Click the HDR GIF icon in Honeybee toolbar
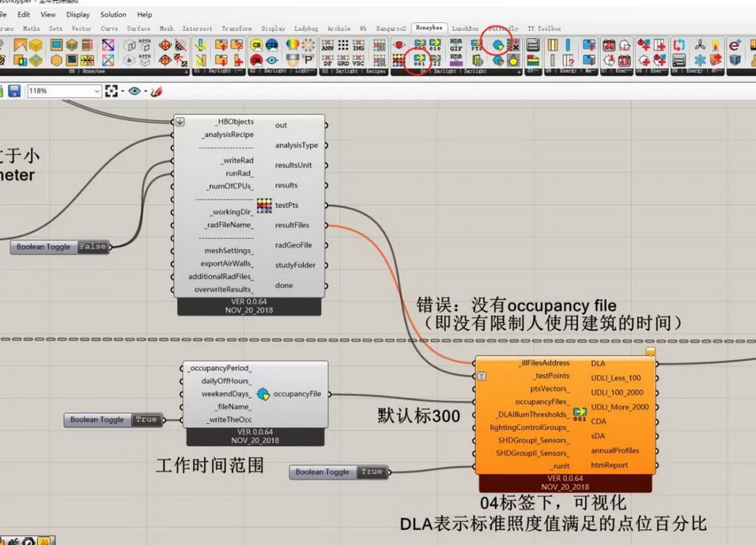The height and width of the screenshot is (545, 756). click(456, 45)
